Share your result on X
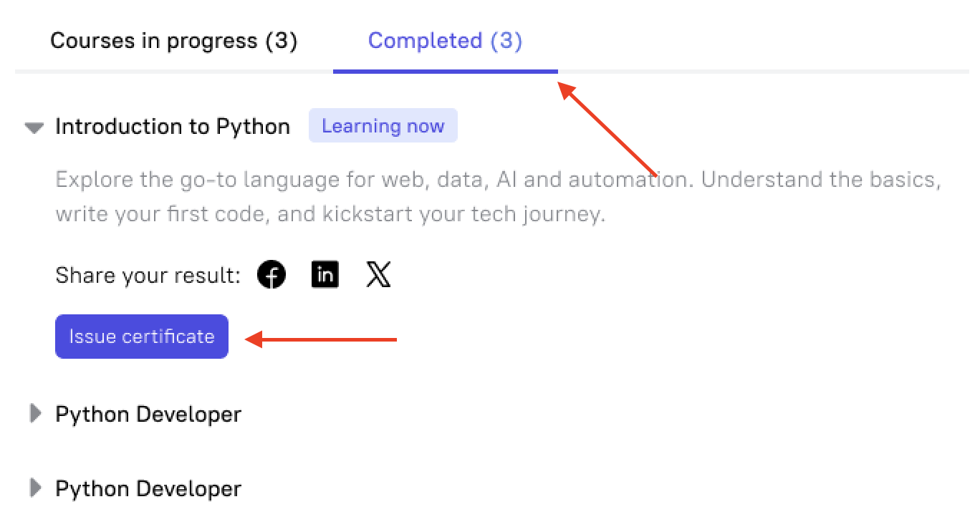980x527 pixels. (x=378, y=275)
